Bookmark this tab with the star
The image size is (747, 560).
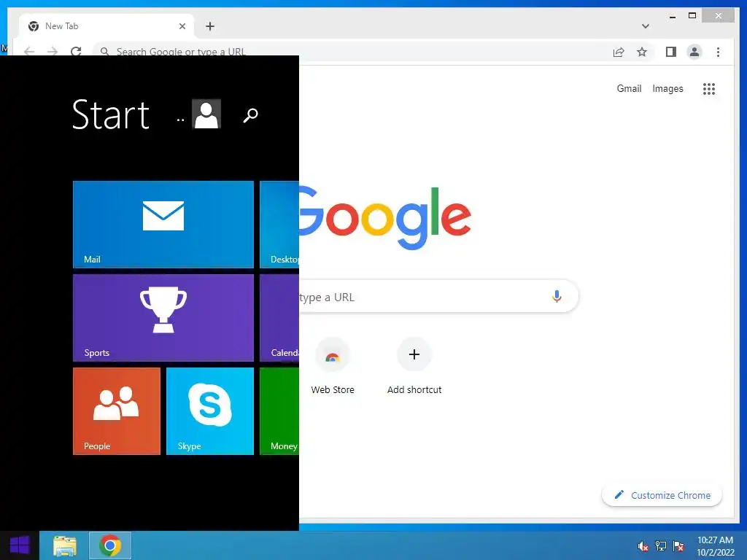point(642,52)
